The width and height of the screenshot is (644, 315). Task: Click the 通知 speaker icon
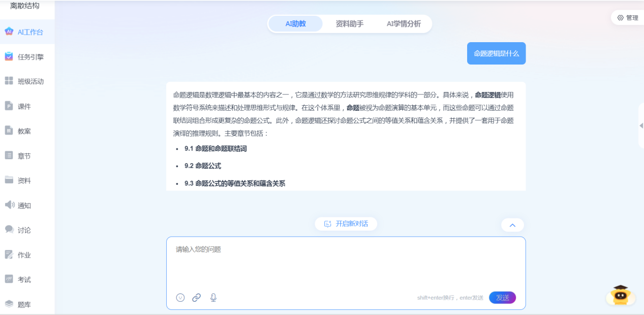click(x=9, y=205)
